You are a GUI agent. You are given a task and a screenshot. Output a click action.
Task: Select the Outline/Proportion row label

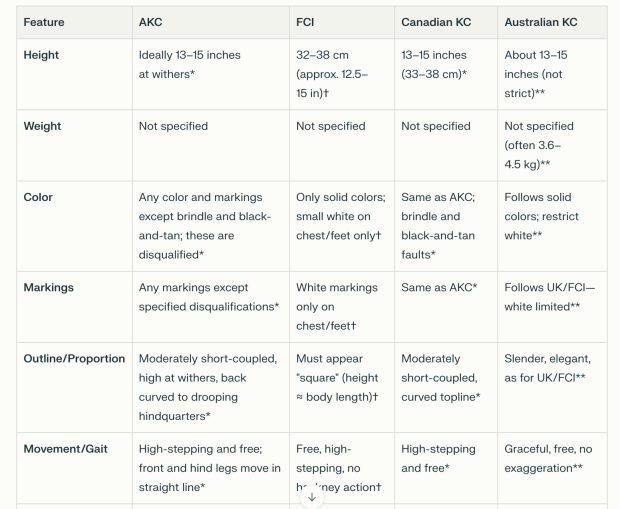[74, 358]
